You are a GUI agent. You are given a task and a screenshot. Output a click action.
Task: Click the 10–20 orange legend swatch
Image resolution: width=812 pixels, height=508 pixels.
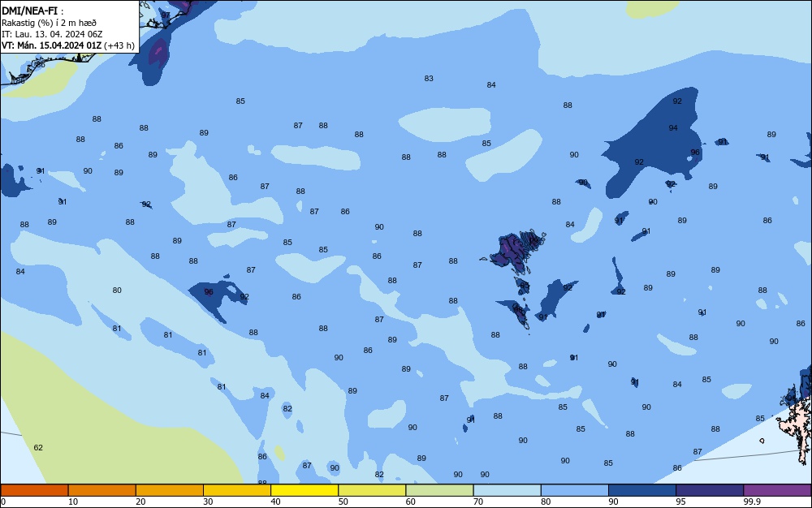click(102, 490)
